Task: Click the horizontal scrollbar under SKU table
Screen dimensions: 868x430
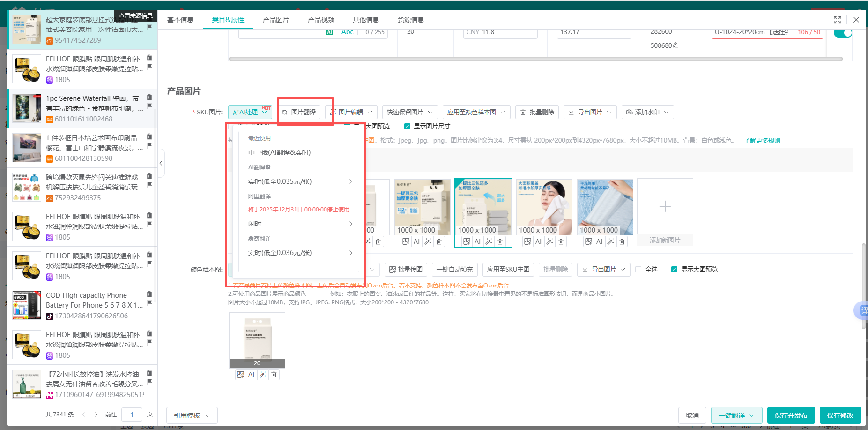Action: tap(535, 59)
